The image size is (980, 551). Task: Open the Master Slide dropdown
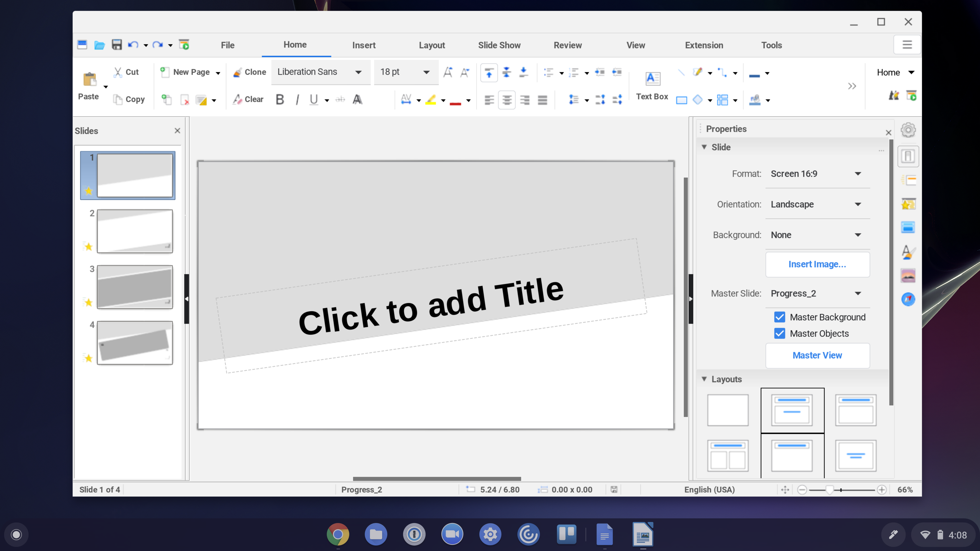pyautogui.click(x=817, y=294)
